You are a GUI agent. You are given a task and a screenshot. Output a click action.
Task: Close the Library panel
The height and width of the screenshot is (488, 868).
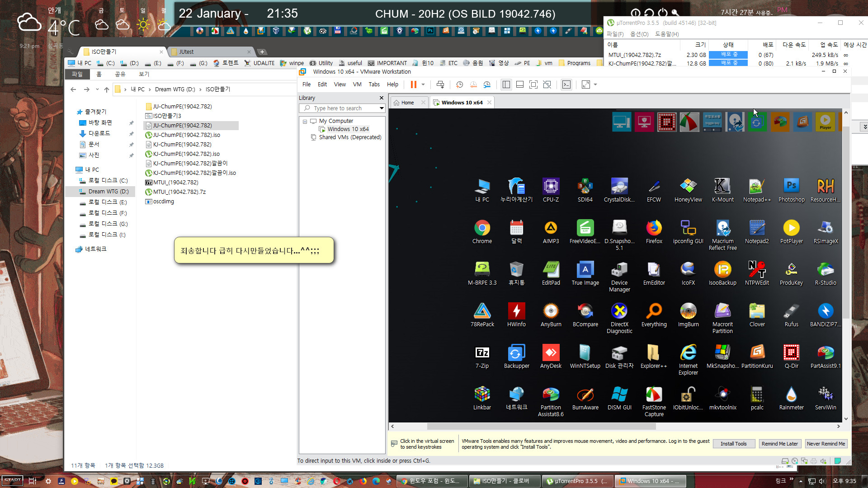pyautogui.click(x=381, y=98)
